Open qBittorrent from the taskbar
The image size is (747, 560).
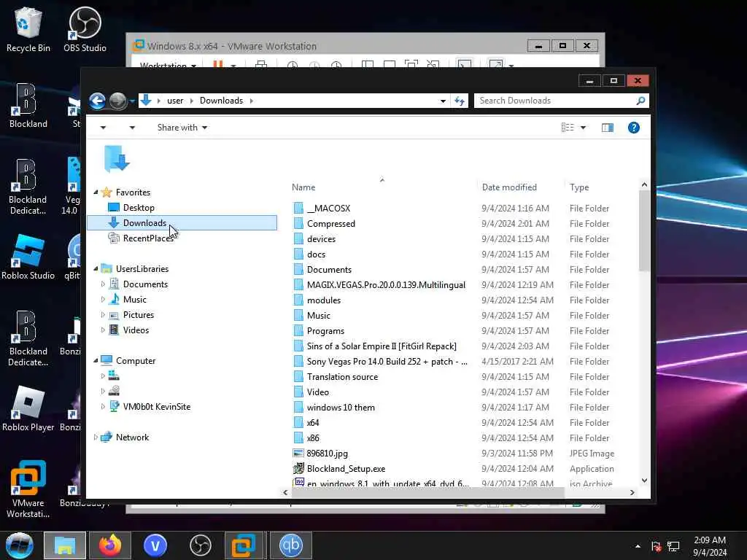click(290, 545)
